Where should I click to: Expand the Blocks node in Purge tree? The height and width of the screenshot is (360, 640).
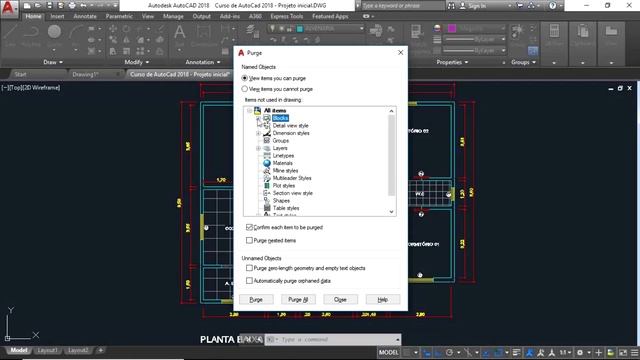click(x=258, y=118)
